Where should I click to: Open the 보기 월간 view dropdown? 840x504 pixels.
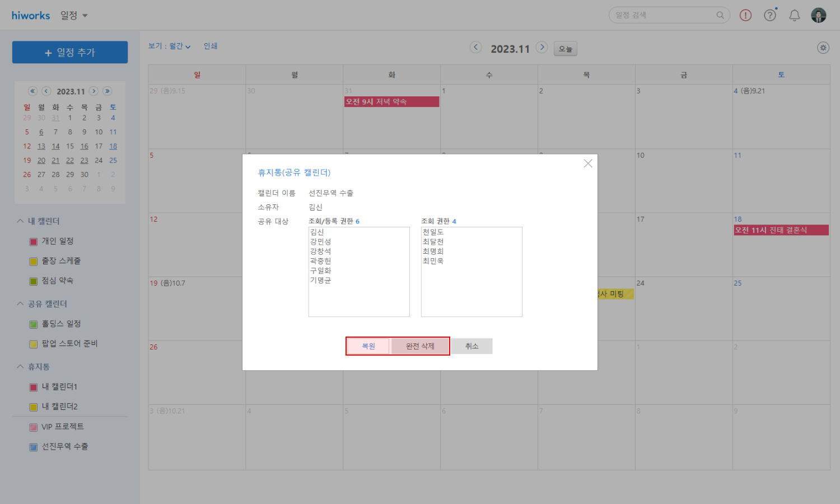pyautogui.click(x=170, y=46)
